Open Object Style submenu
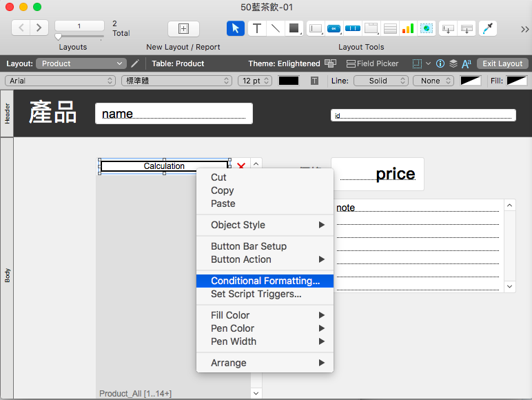Image resolution: width=532 pixels, height=400 pixels. pos(265,225)
